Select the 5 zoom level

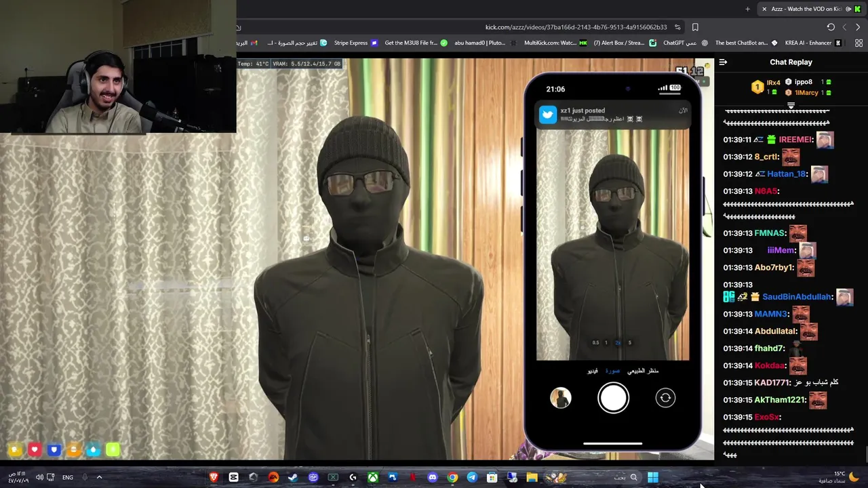[x=629, y=343]
